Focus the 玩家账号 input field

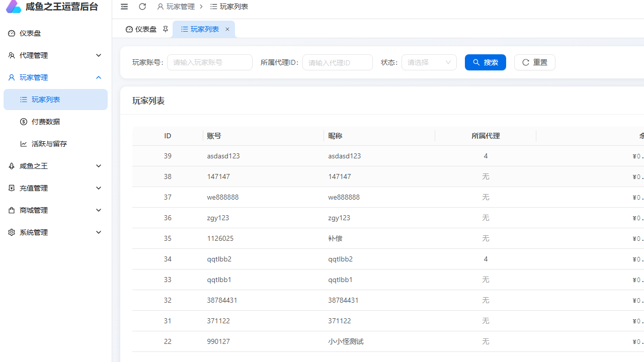tap(210, 62)
